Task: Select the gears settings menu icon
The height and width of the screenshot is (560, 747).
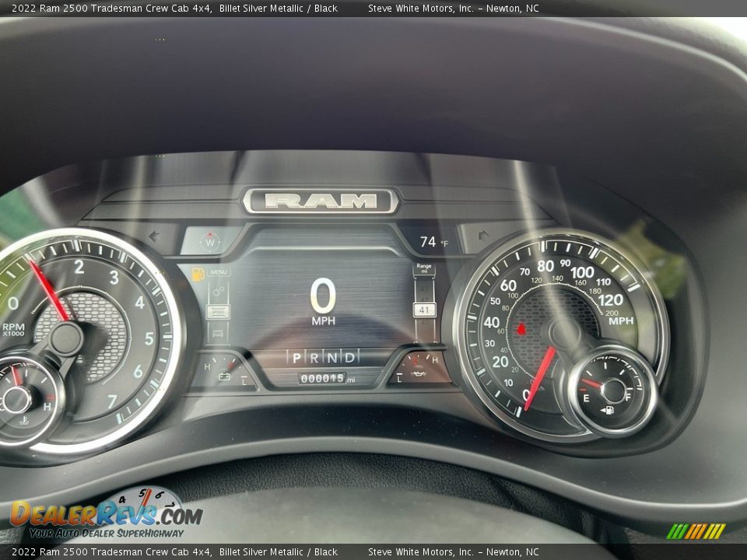Action: tap(219, 292)
